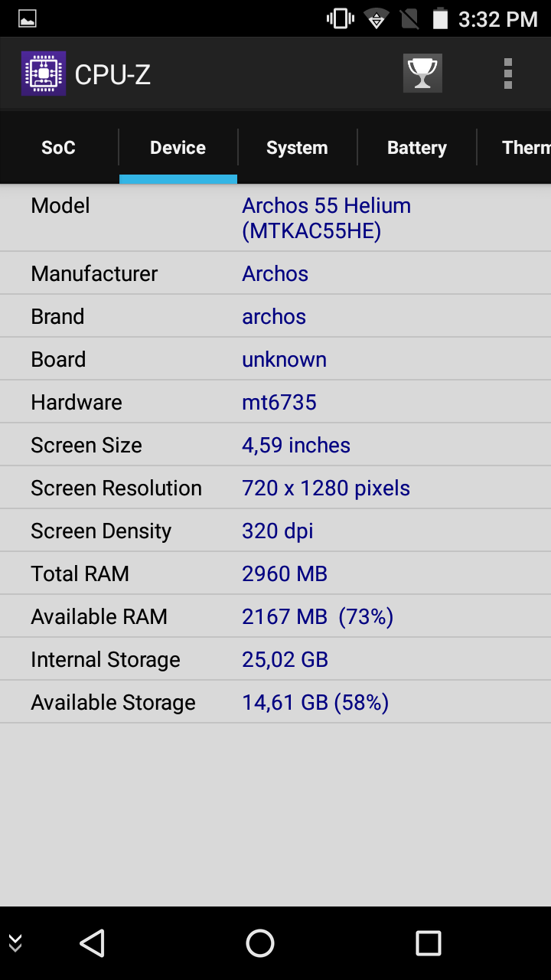Tap the Wi-Fi signal status icon
This screenshot has width=551, height=980.
377,18
